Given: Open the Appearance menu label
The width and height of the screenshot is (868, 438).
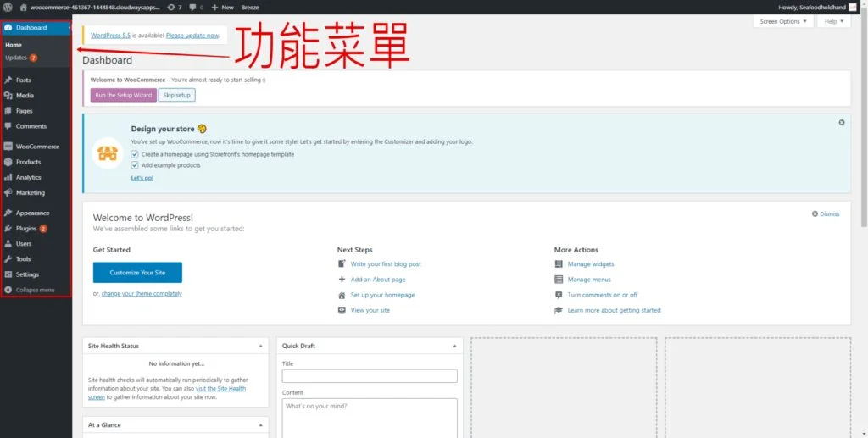Looking at the screenshot, I should (33, 213).
